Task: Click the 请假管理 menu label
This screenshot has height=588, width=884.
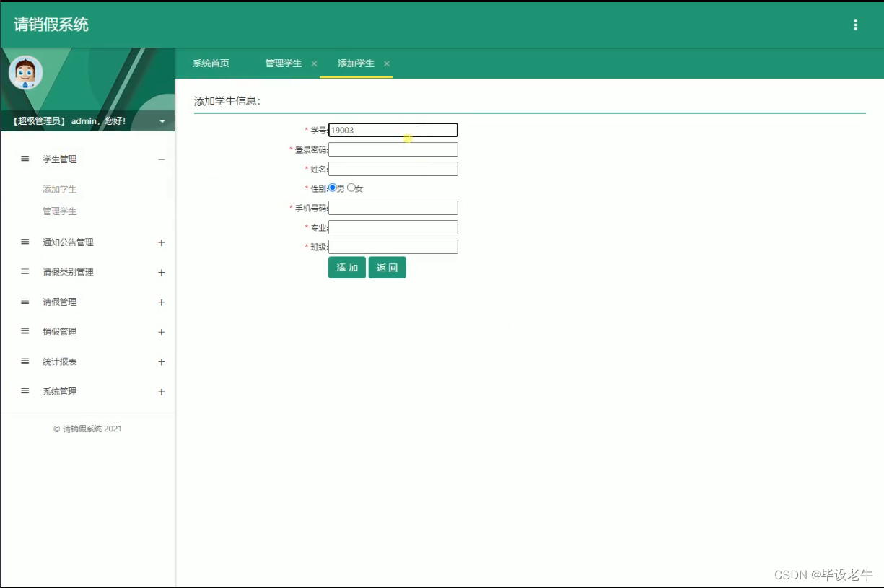Action: [x=59, y=302]
